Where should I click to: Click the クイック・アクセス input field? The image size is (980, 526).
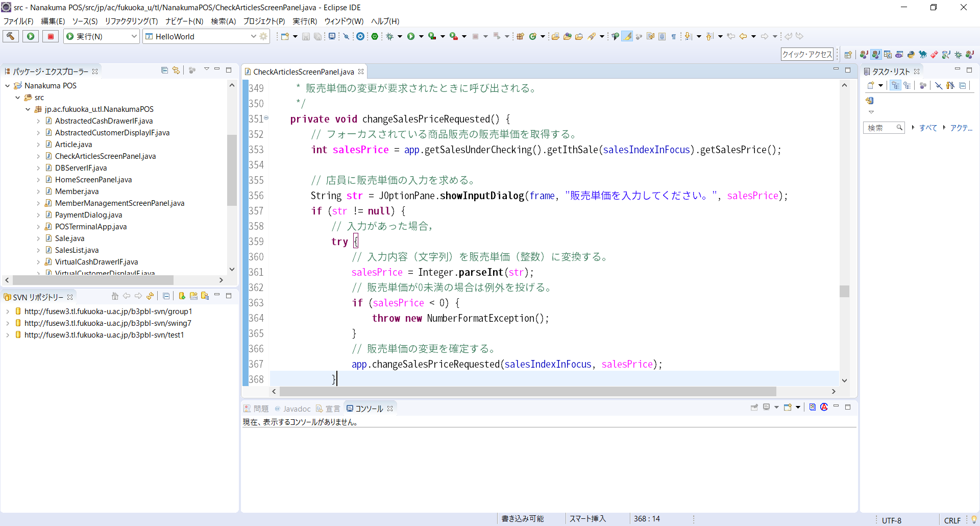[x=807, y=55]
